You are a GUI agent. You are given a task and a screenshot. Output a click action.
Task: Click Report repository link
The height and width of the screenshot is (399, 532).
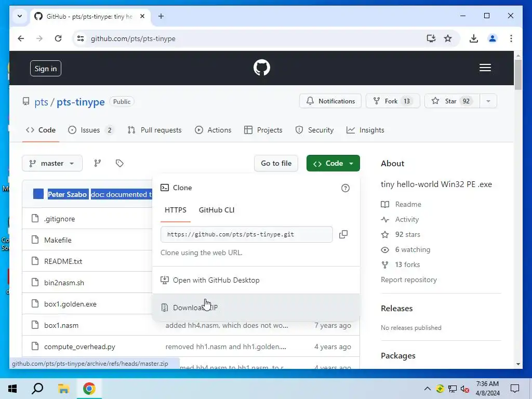[x=408, y=280]
